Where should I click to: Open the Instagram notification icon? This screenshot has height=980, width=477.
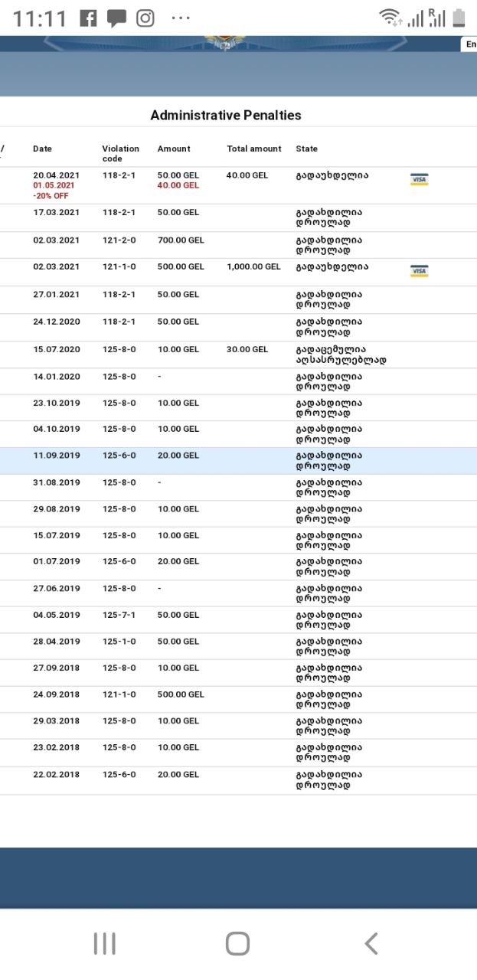click(145, 18)
